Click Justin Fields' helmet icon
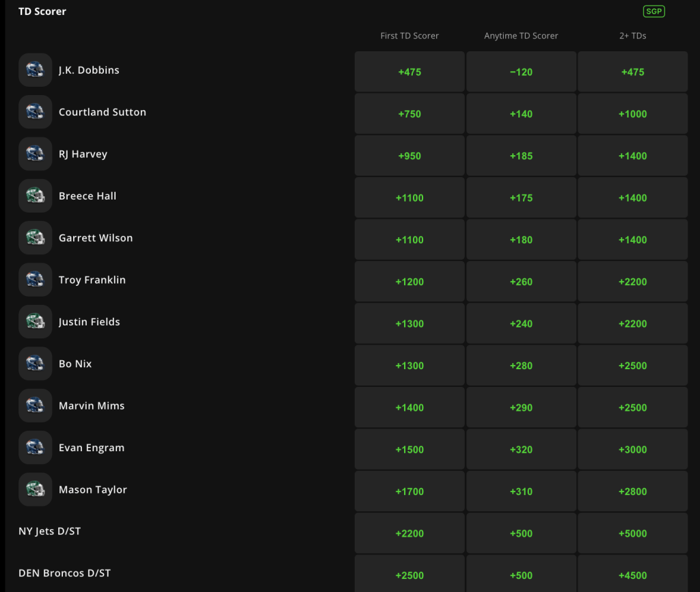 [36, 322]
